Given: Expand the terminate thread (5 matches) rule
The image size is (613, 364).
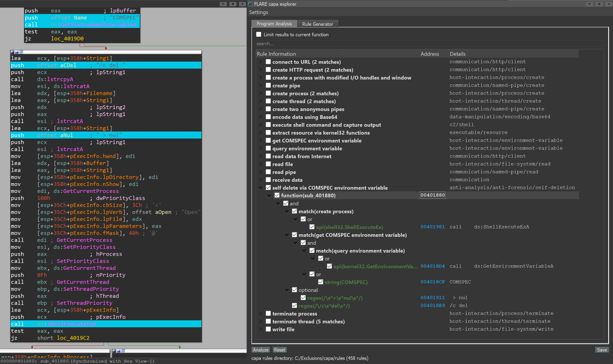Looking at the screenshot, I should pos(261,322).
